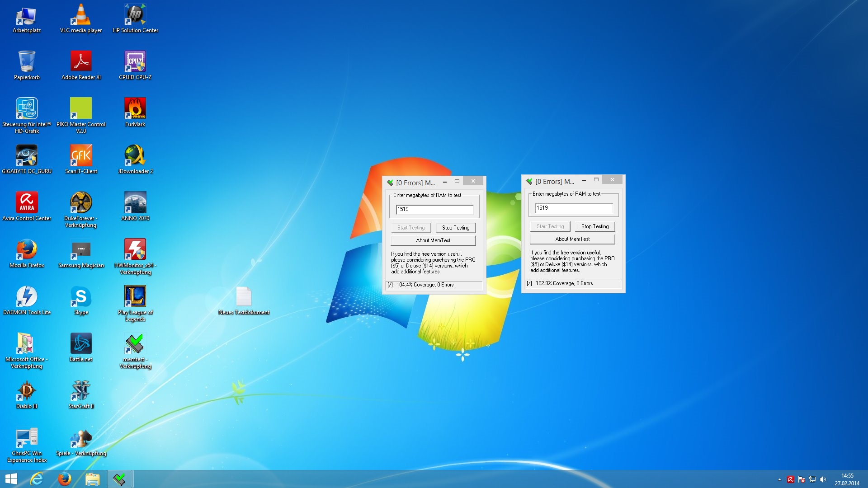Select the Neues Textdokument file

click(x=244, y=297)
